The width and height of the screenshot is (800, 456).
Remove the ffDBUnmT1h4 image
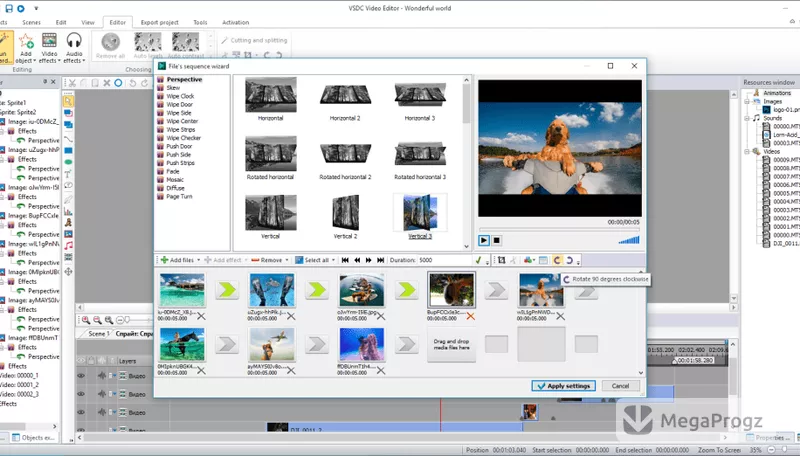point(381,371)
